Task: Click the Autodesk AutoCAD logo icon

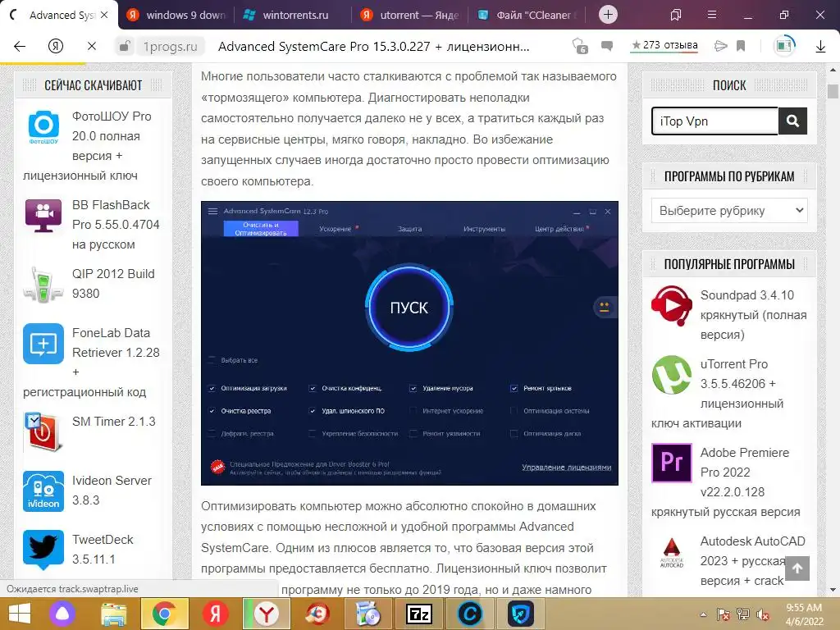Action: click(672, 552)
